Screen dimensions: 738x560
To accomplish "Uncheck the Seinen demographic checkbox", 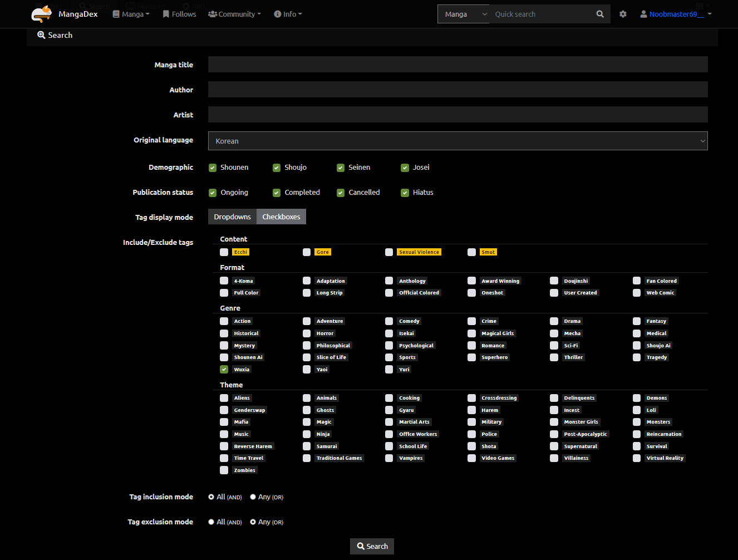I will tap(341, 168).
